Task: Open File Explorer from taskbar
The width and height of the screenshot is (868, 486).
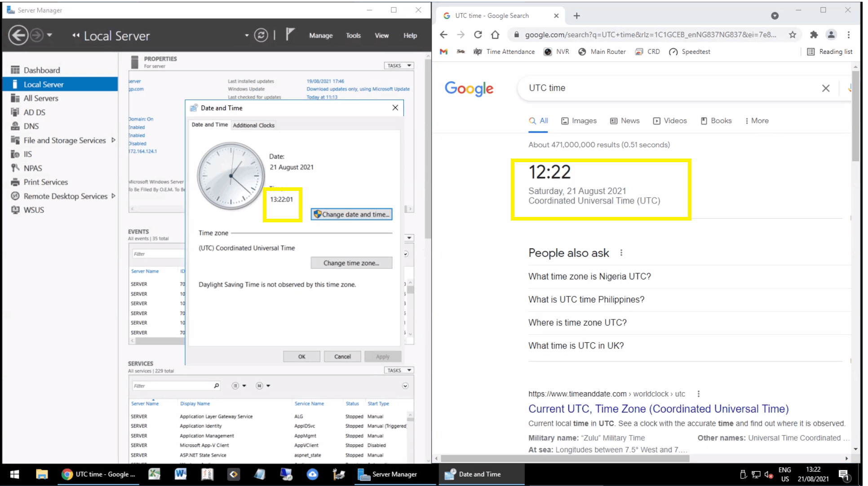Action: click(42, 474)
